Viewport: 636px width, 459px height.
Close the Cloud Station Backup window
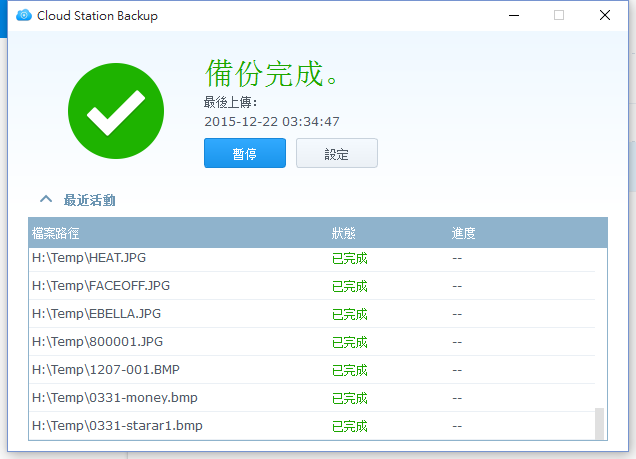[x=605, y=15]
